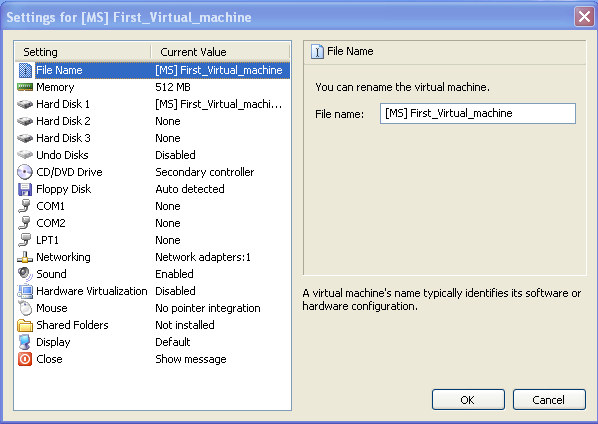Screen dimensions: 598x424
Task: Confirm changes with the OK button
Action: (468, 400)
